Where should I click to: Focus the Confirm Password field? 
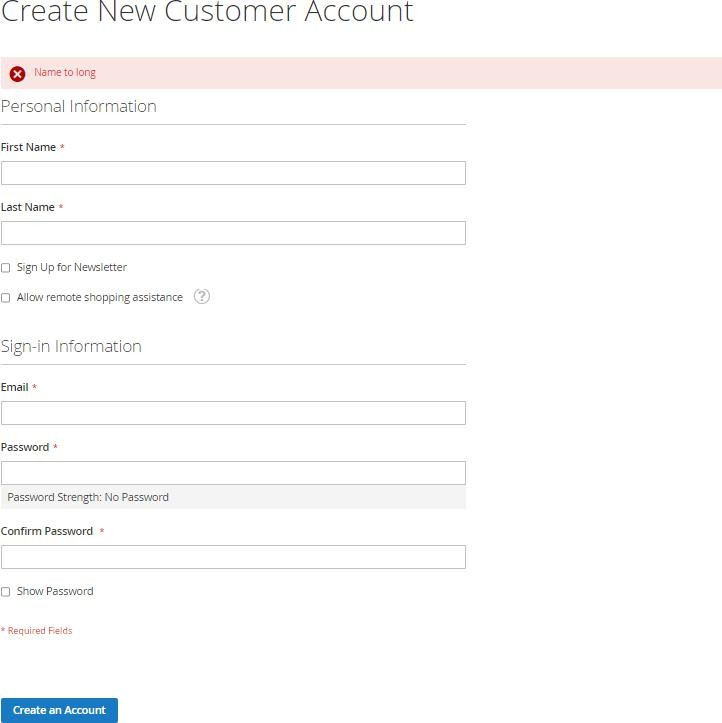coord(233,557)
